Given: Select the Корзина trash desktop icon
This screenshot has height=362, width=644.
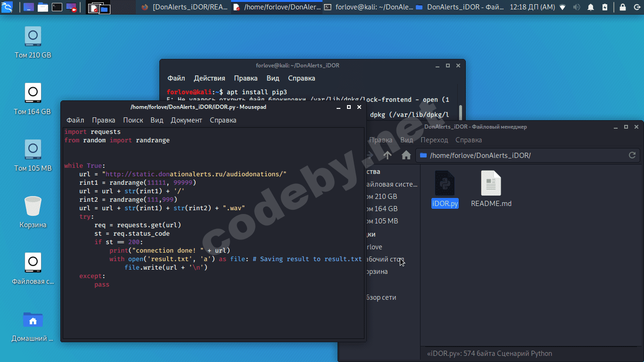Looking at the screenshot, I should click(x=33, y=212).
